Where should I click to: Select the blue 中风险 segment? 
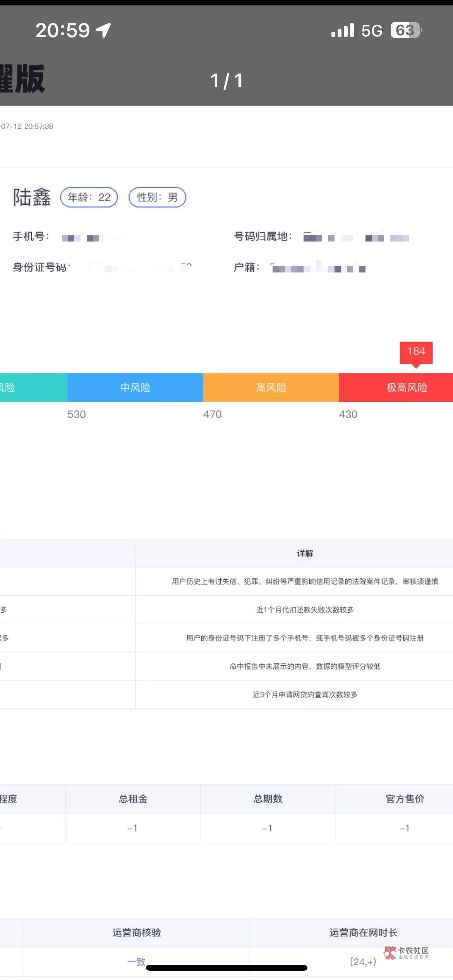(x=135, y=387)
